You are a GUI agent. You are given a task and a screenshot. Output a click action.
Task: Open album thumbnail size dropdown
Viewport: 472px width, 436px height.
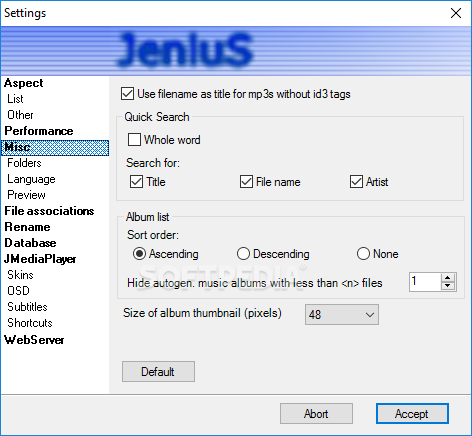click(342, 314)
